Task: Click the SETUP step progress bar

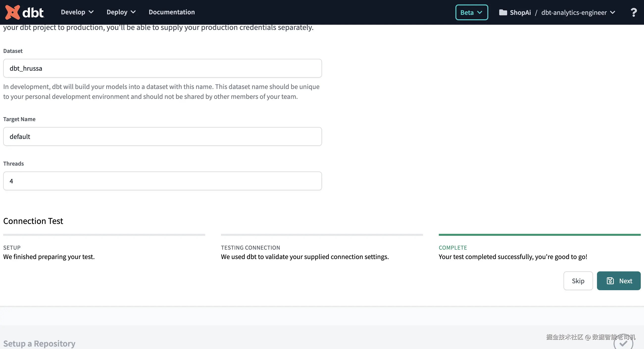Action: [104, 235]
